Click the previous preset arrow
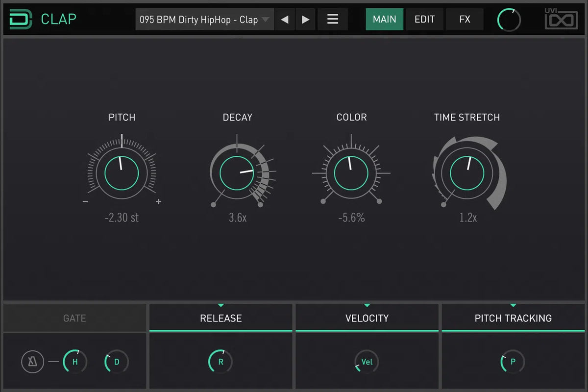The image size is (588, 392). click(x=285, y=20)
